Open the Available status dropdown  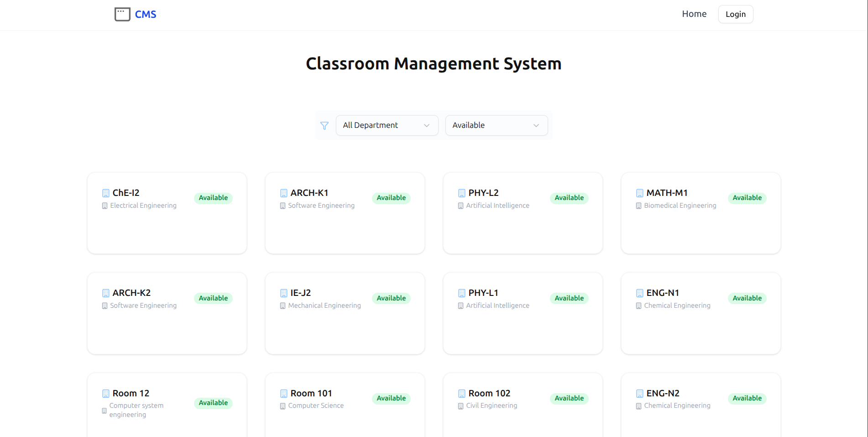click(497, 125)
